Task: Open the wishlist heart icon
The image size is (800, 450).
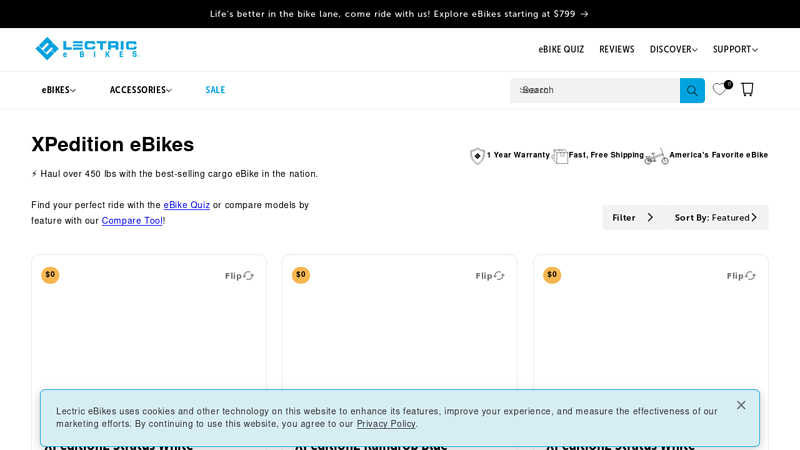Action: pos(720,89)
